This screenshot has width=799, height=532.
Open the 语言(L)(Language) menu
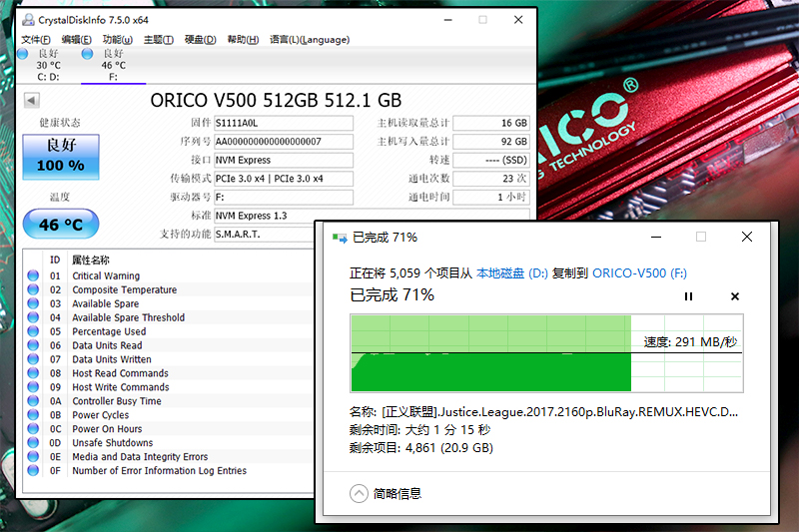[x=310, y=40]
